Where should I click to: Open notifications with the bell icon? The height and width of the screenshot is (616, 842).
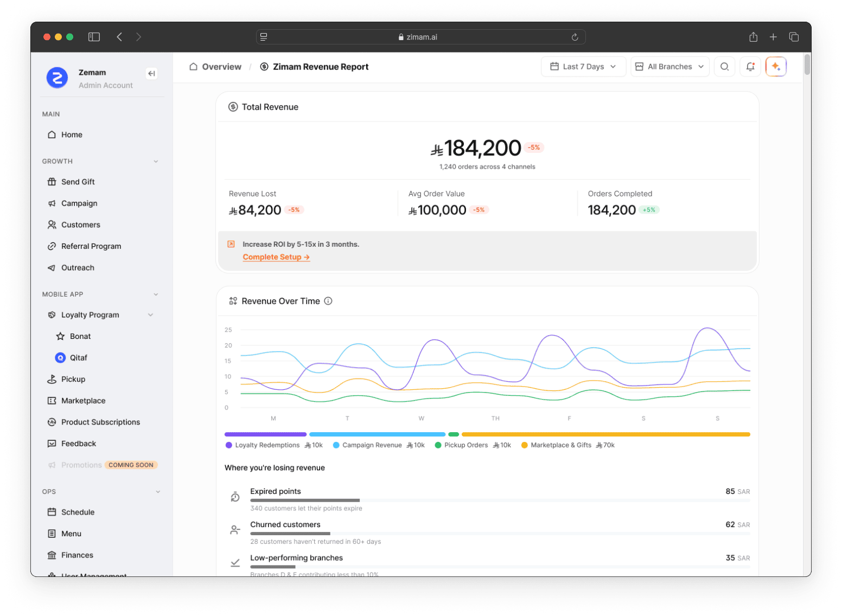[750, 67]
